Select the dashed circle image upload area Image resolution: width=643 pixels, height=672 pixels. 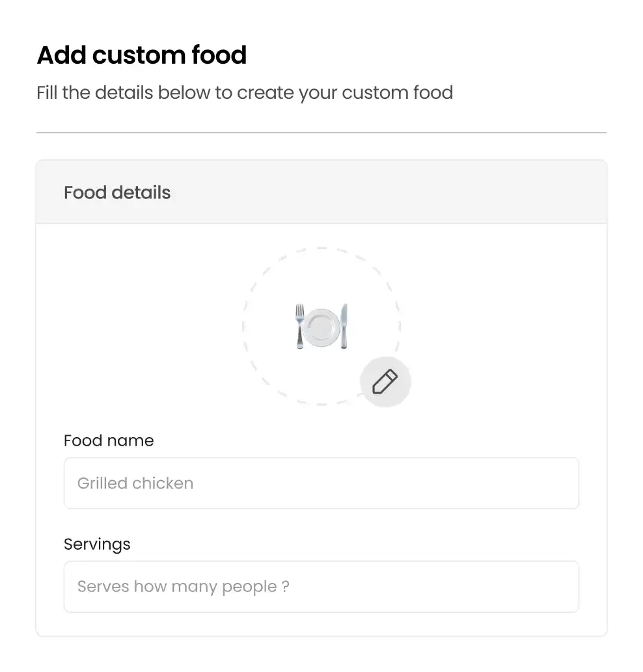pos(321,326)
